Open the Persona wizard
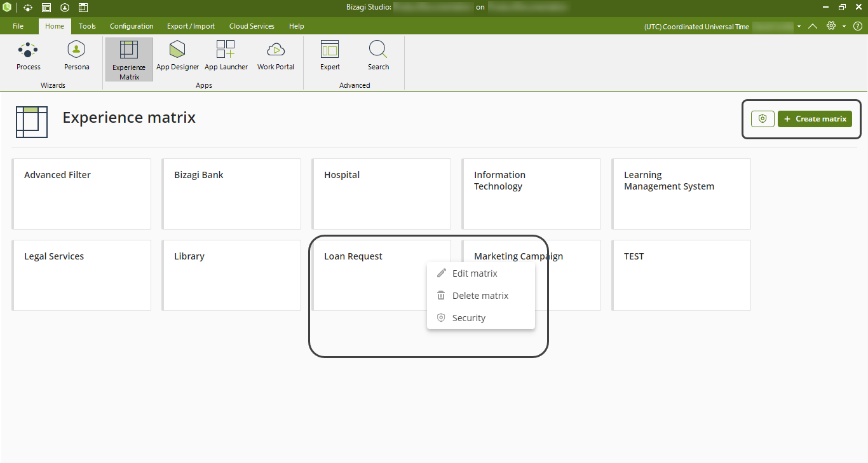The image size is (868, 463). click(76, 56)
